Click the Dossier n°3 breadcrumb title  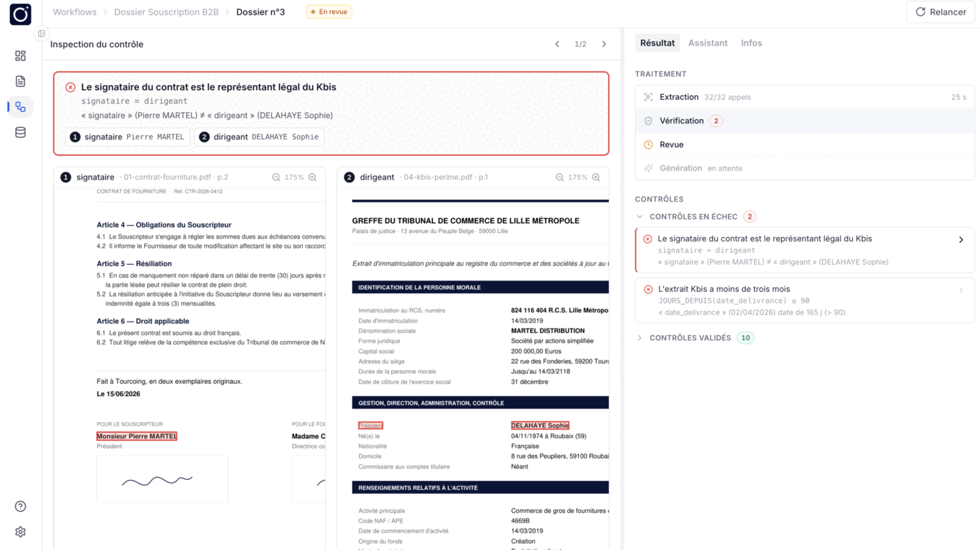pos(261,12)
